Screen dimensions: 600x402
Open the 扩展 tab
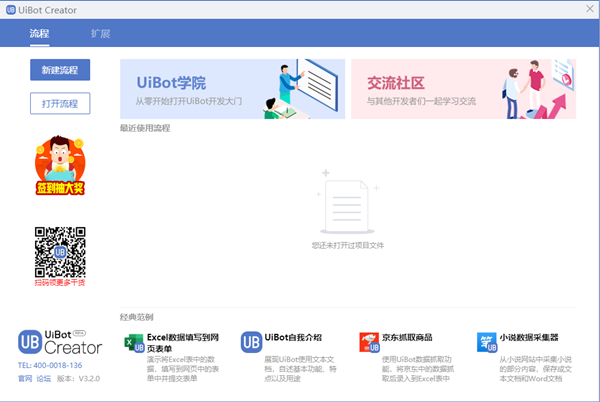[101, 34]
